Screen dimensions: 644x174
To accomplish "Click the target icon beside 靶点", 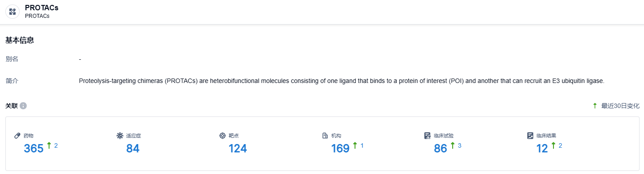I will tap(222, 136).
